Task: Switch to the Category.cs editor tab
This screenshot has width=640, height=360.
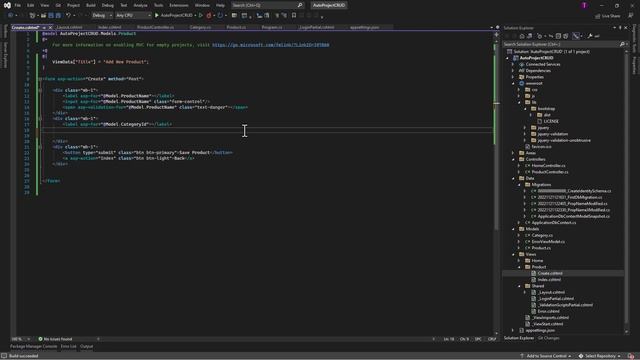Action: tap(200, 27)
